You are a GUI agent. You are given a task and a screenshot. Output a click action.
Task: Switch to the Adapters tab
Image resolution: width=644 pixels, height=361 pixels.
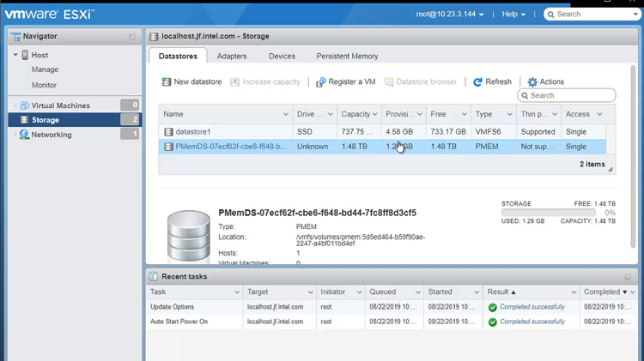pos(232,57)
